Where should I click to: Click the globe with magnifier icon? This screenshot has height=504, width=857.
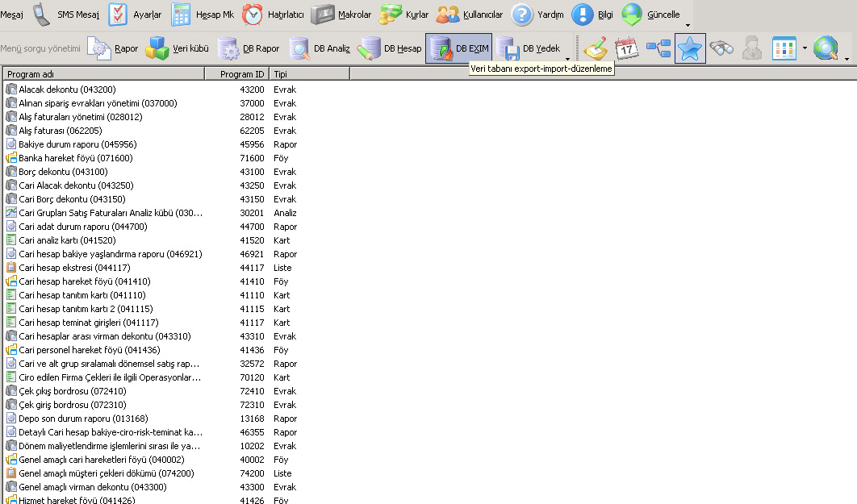pyautogui.click(x=826, y=48)
